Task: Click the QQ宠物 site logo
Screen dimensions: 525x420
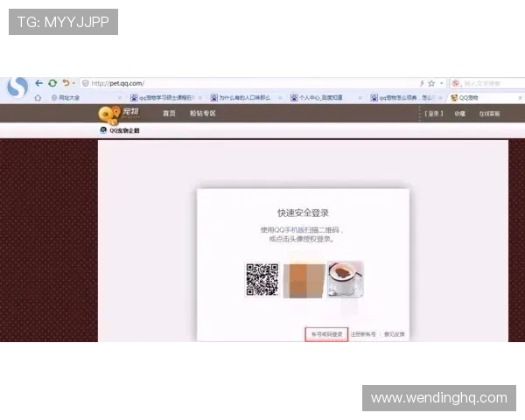Action: (119, 114)
